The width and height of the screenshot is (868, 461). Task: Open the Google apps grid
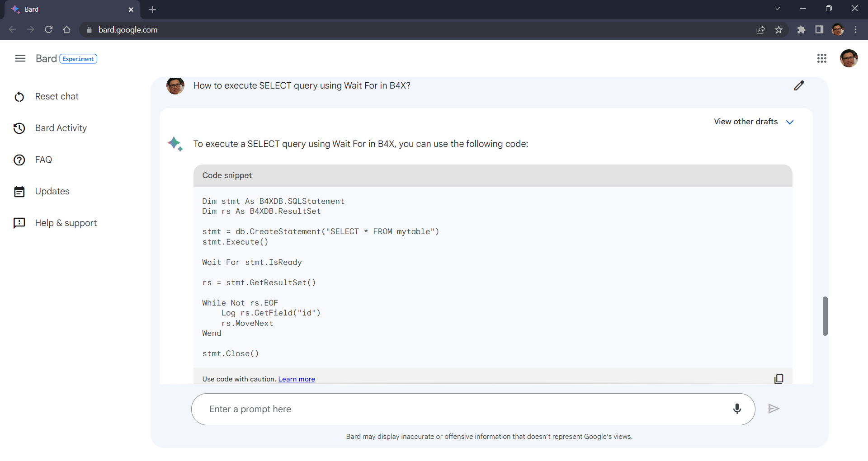pos(821,59)
